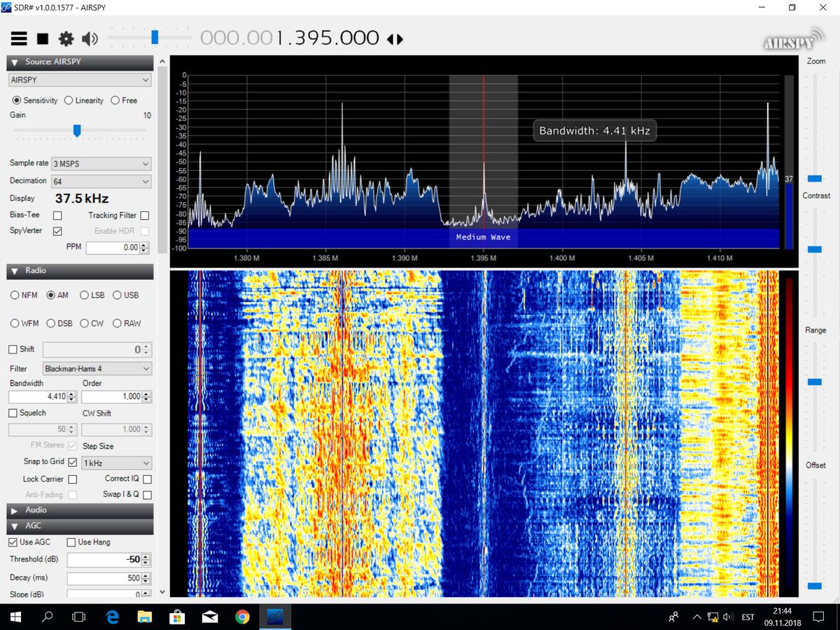Enable the Squelch checkbox
The height and width of the screenshot is (630, 840).
[x=13, y=413]
